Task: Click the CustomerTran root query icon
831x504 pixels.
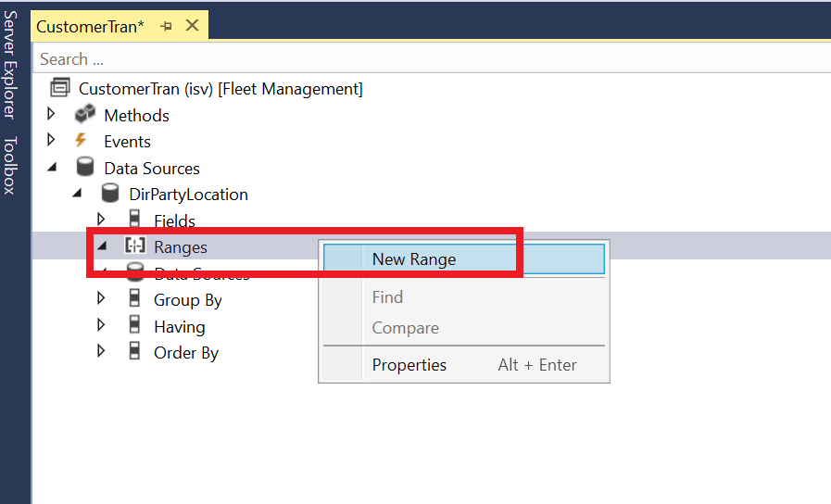Action: click(x=60, y=89)
